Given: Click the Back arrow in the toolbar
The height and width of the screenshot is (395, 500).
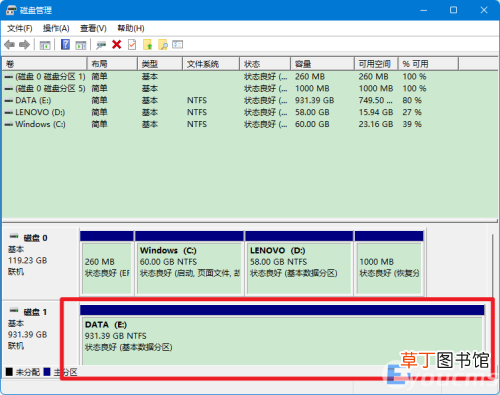Looking at the screenshot, I should [x=10, y=45].
